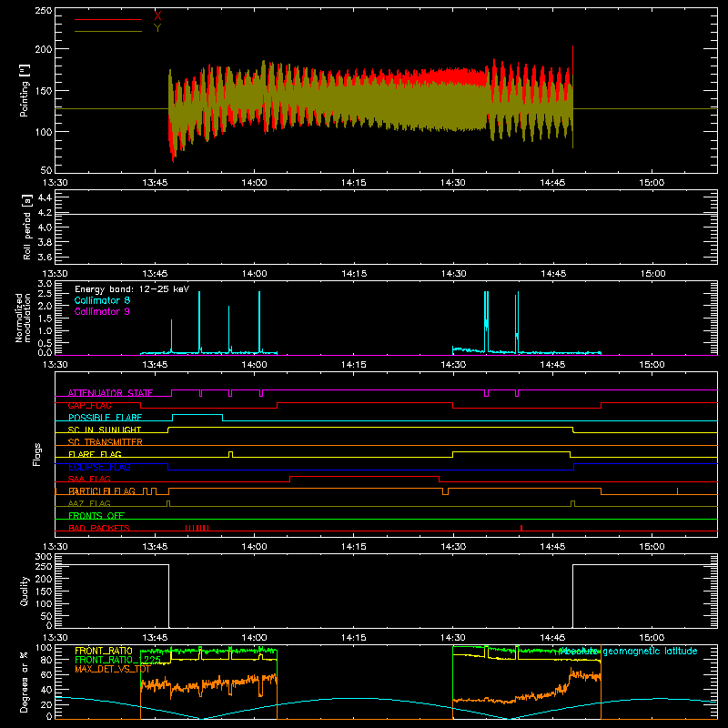Click the '200' tick on the Pointing axis
This screenshot has width=728, height=728.
click(x=44, y=49)
